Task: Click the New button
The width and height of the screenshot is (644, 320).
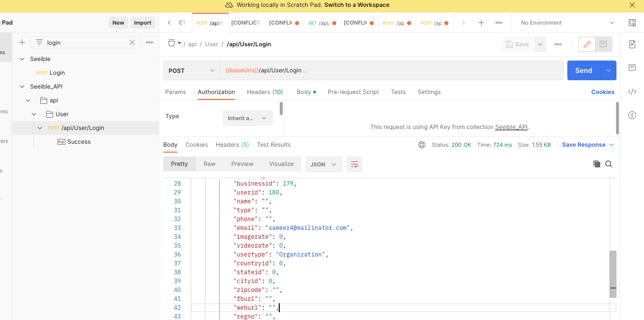Action: coord(118,23)
